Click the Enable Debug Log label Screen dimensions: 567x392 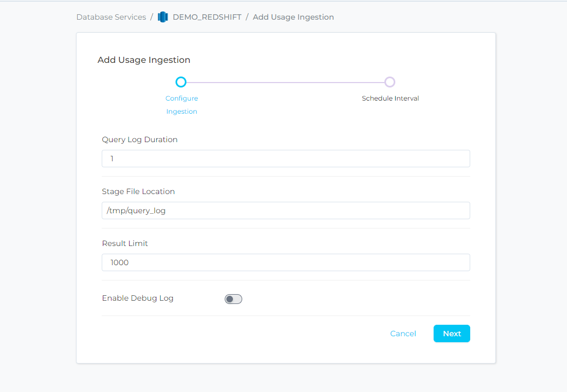[x=138, y=298]
